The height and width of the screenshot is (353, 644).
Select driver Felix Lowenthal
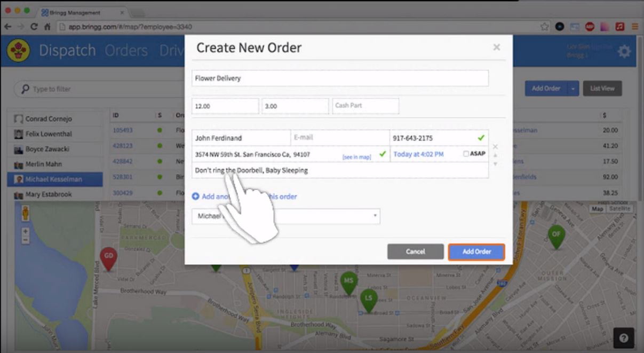pos(54,134)
